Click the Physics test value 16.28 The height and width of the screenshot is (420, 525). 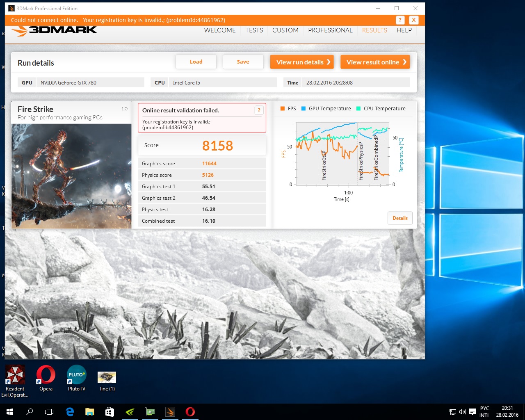(x=209, y=210)
